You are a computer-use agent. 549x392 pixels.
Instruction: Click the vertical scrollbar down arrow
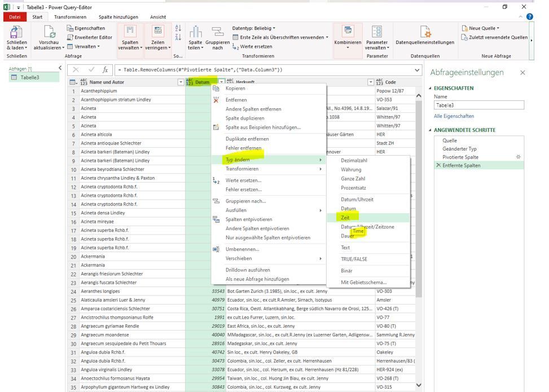419,385
